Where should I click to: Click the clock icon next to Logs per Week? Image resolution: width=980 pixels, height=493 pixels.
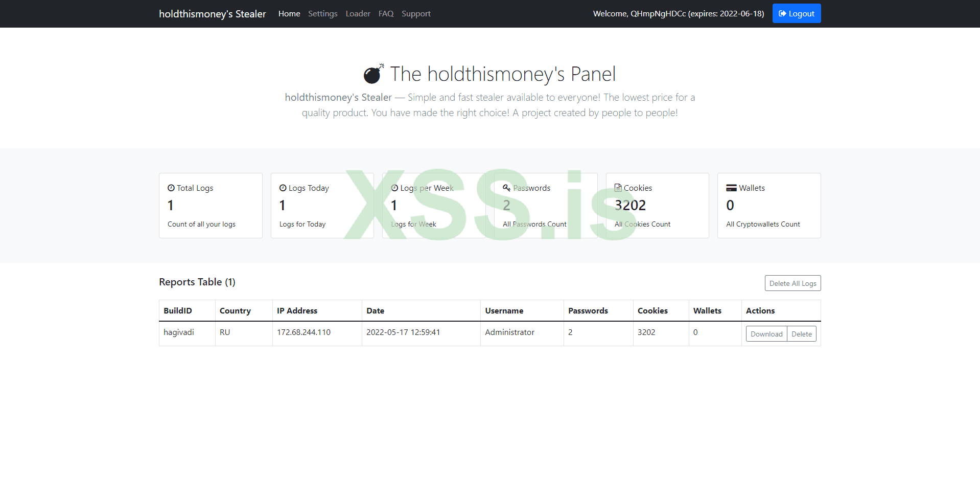pyautogui.click(x=394, y=188)
